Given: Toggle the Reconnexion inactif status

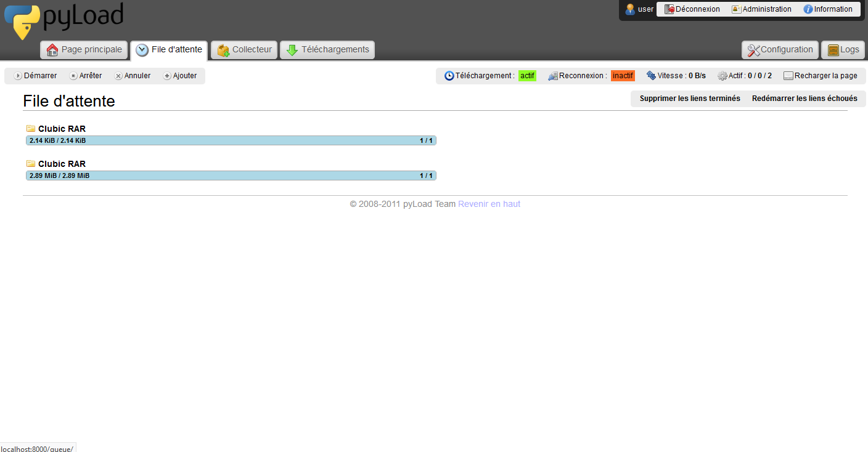Looking at the screenshot, I should pos(623,76).
